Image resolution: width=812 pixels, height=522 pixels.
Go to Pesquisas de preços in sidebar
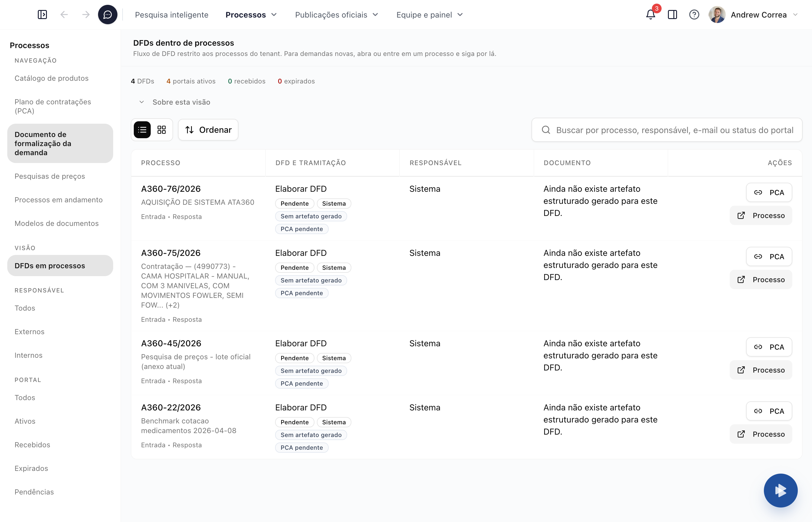50,176
